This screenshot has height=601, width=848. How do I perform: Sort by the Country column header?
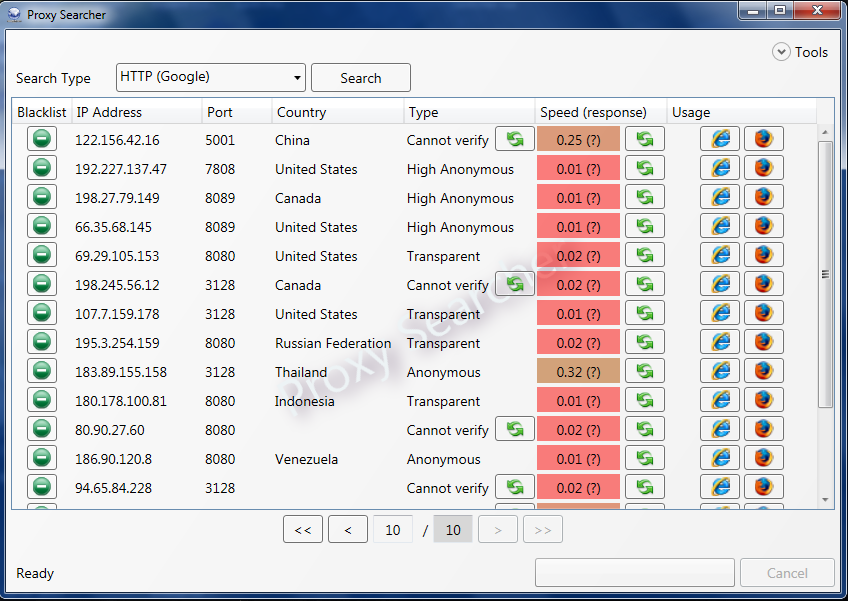pyautogui.click(x=338, y=112)
